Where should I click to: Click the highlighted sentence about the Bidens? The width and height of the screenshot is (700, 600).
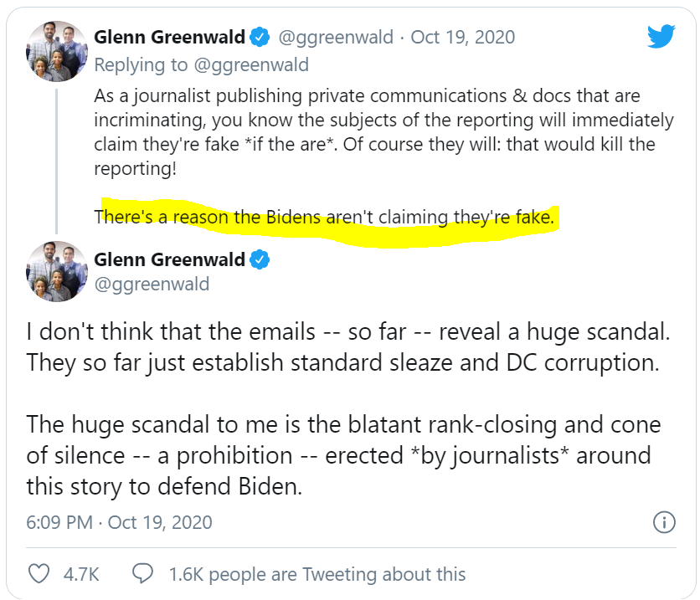325,218
